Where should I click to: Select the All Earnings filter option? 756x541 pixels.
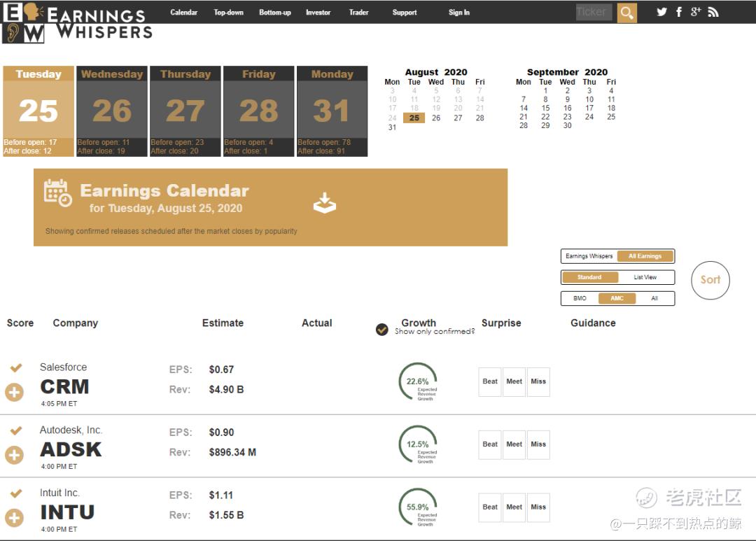point(645,256)
